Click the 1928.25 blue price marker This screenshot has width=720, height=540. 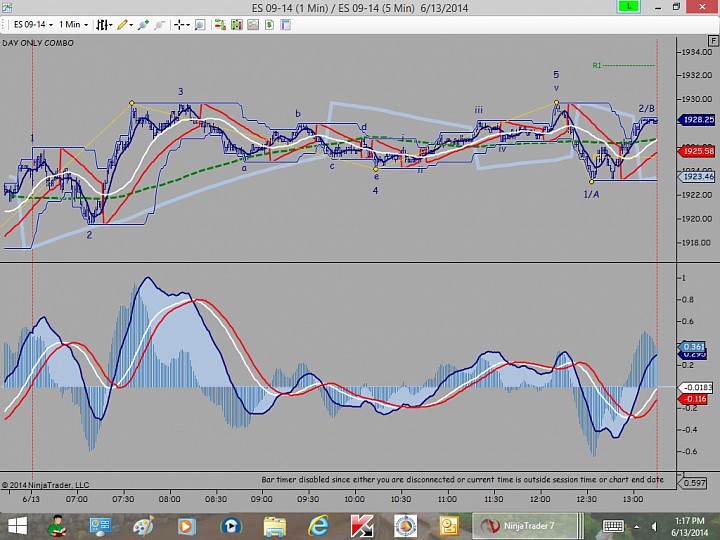tap(696, 120)
